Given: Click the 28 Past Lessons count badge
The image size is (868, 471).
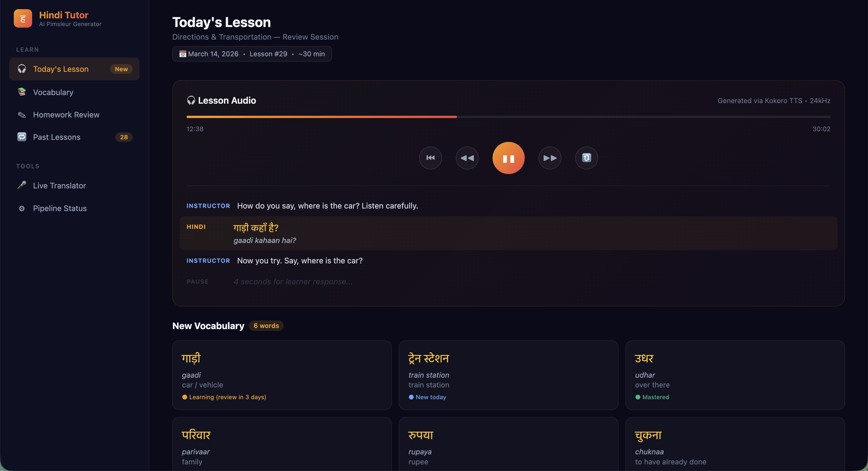Looking at the screenshot, I should (x=124, y=137).
